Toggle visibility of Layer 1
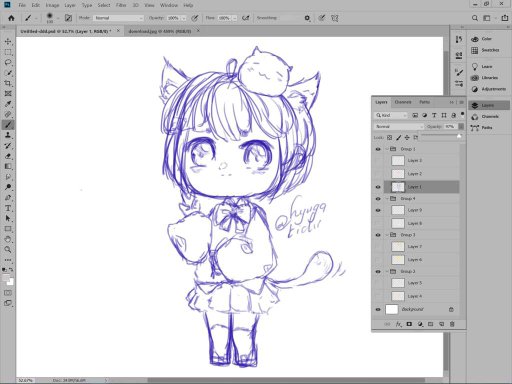This screenshot has width=512, height=384. 378,187
